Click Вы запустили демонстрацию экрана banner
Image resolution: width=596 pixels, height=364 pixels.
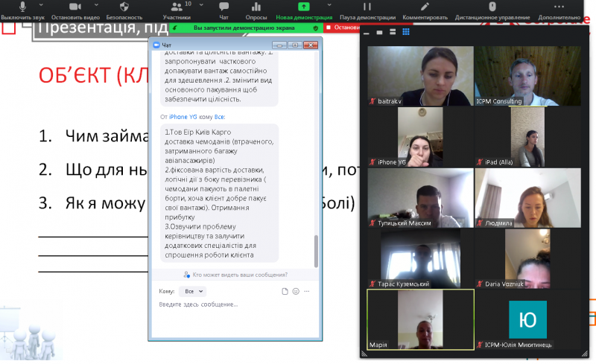click(244, 28)
